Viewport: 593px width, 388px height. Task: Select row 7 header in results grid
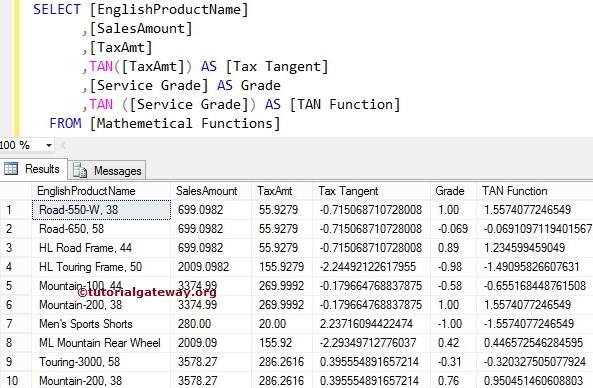16,324
